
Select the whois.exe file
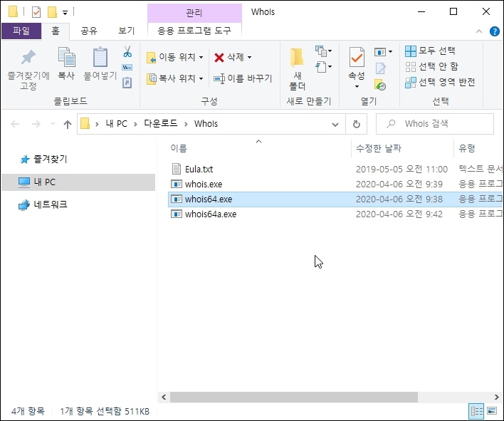(x=335, y=184)
